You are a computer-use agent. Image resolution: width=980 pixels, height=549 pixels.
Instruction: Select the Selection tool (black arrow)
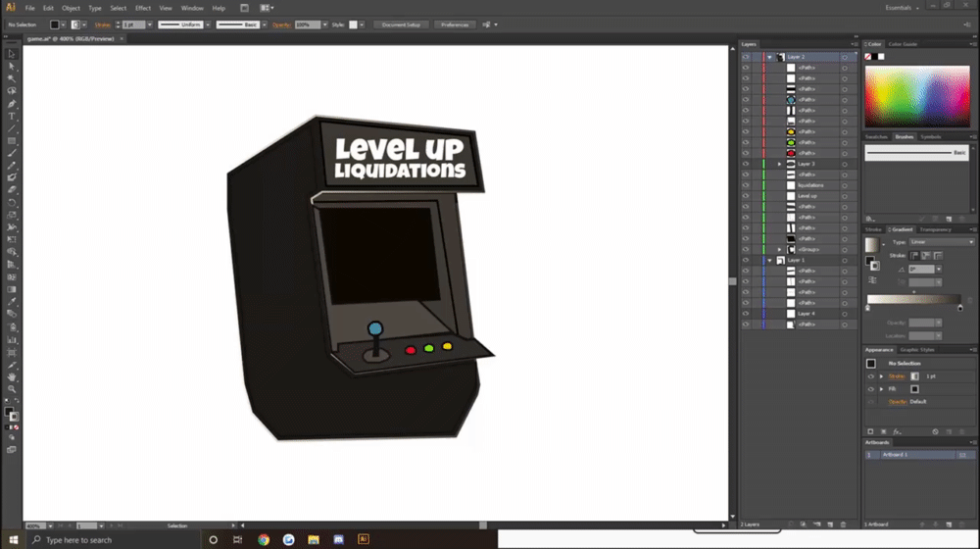point(11,54)
